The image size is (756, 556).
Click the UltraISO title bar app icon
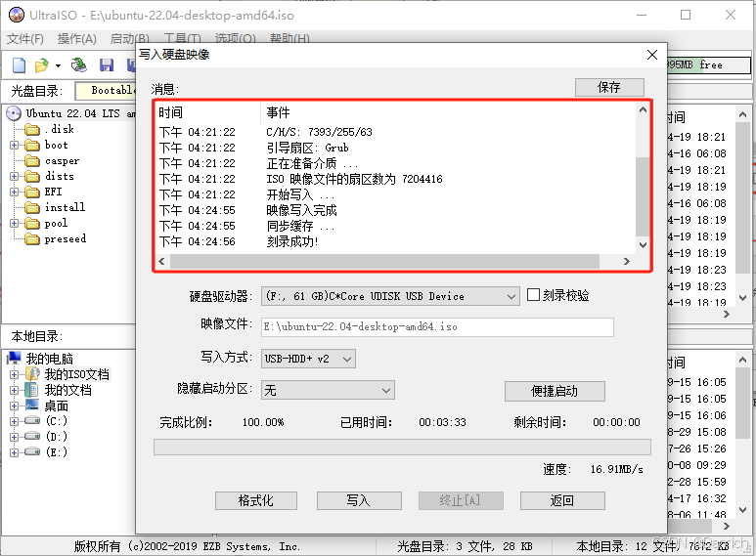tap(16, 15)
